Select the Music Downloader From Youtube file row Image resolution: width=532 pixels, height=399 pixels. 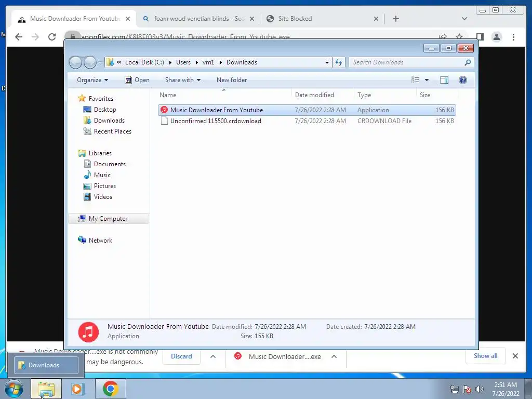point(307,110)
